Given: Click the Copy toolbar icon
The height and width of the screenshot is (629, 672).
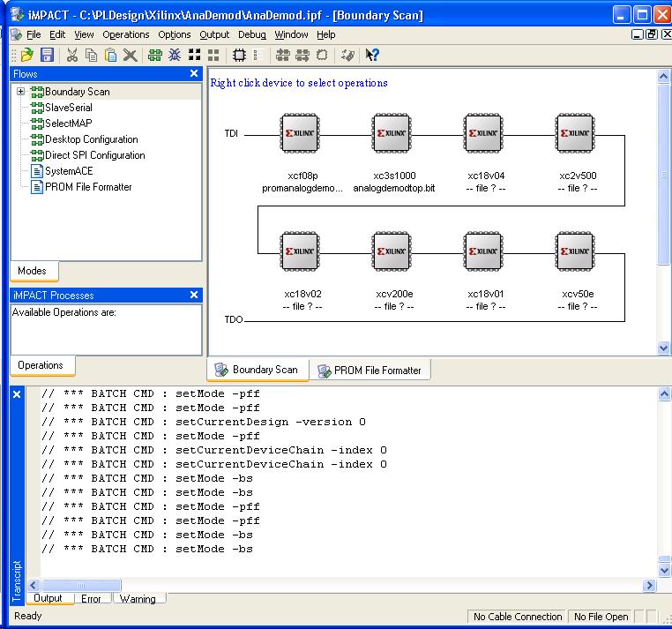Looking at the screenshot, I should (x=91, y=55).
